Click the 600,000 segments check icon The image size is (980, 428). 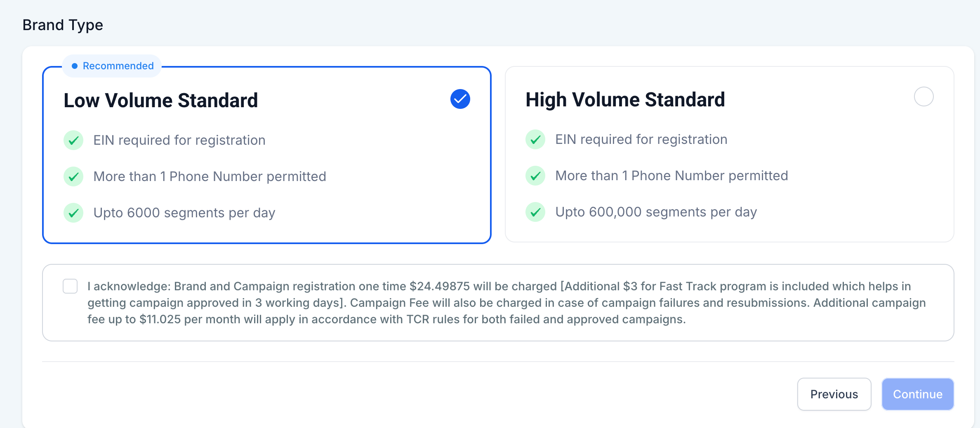pos(535,212)
